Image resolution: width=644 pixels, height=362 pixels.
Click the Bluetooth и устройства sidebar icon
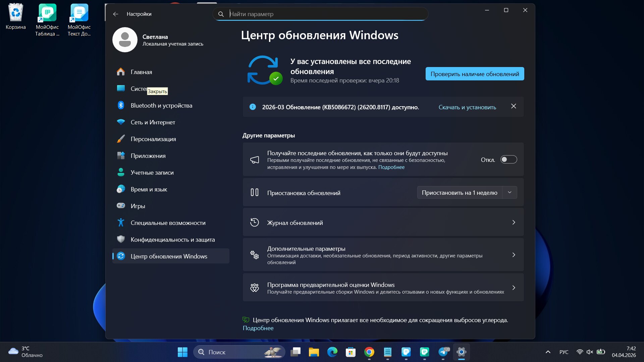tap(121, 105)
